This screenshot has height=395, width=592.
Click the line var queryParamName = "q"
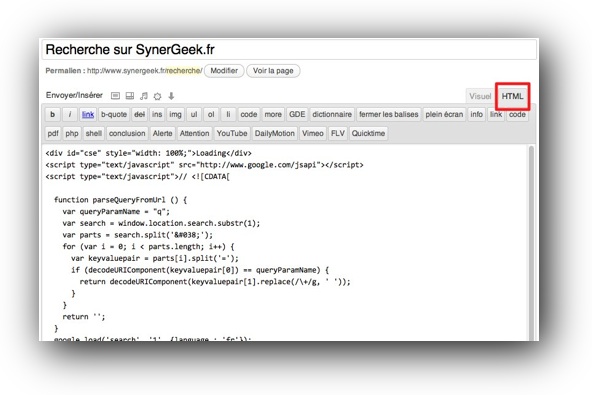pyautogui.click(x=116, y=211)
